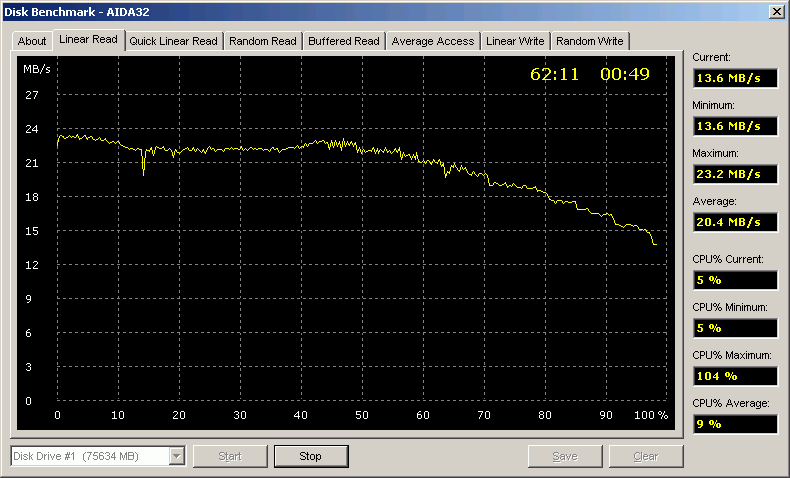Click the Maximum 23.2 MB/s readout
This screenshot has width=790, height=478.
pyautogui.click(x=734, y=174)
